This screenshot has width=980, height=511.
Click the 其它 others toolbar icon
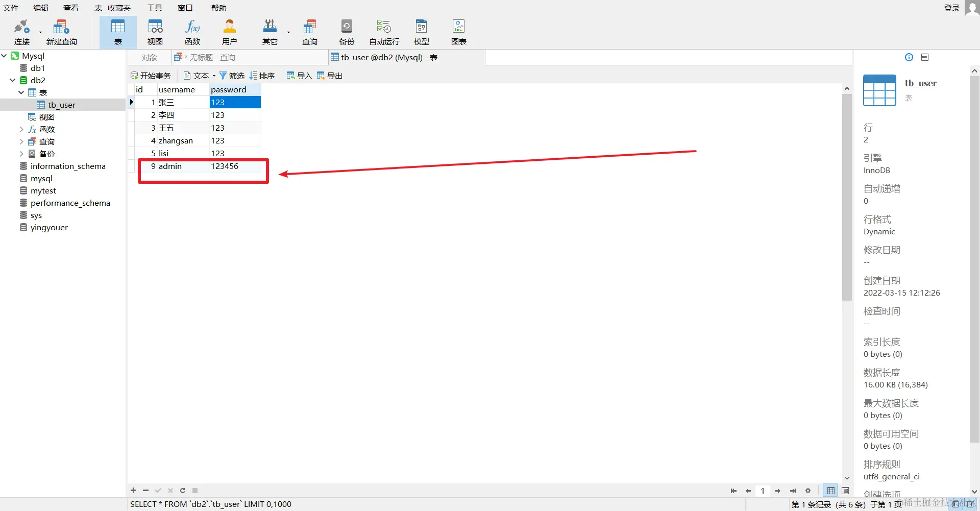point(269,32)
